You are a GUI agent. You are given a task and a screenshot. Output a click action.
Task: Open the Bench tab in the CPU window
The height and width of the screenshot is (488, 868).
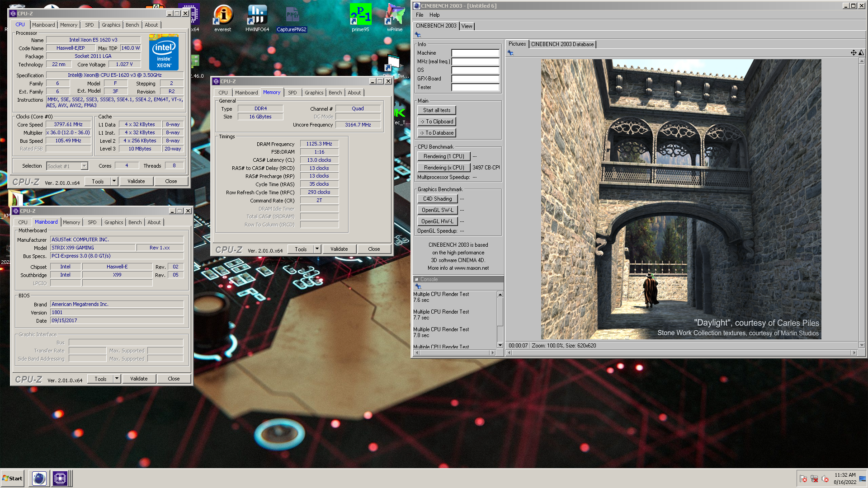132,25
